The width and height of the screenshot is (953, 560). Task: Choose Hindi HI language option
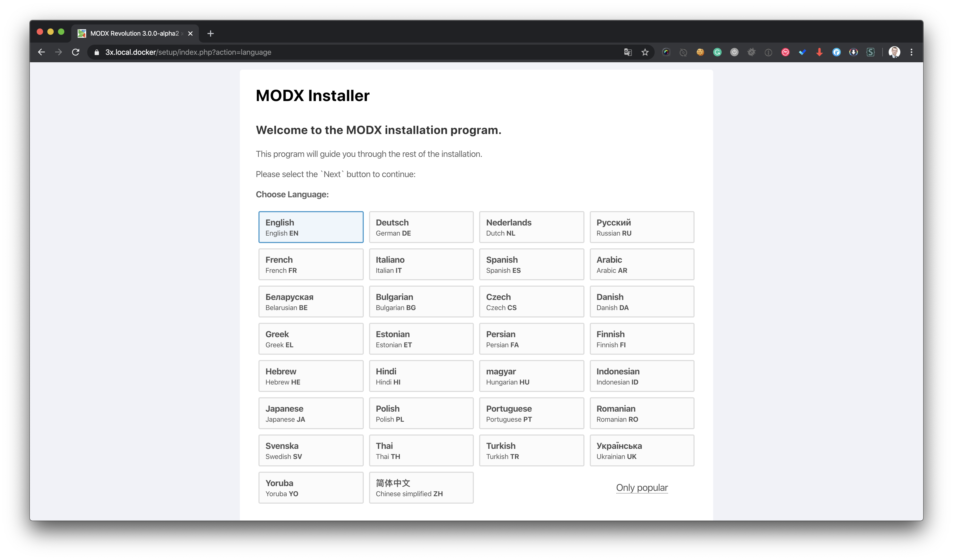(421, 376)
